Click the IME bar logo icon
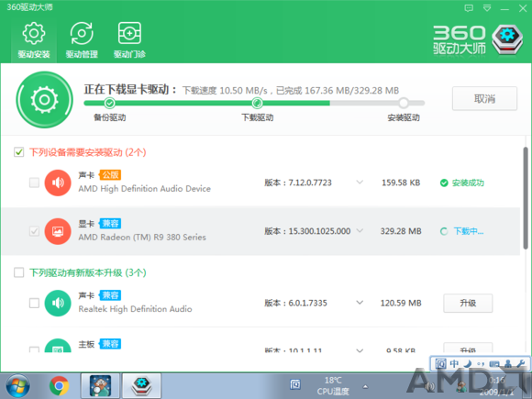This screenshot has width=532, height=399. tap(440, 364)
